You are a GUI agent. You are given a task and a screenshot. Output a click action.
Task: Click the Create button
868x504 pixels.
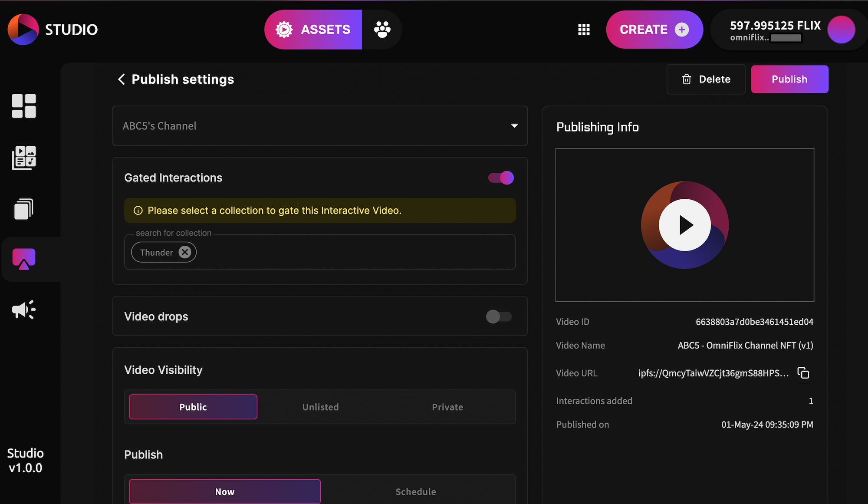coord(654,30)
